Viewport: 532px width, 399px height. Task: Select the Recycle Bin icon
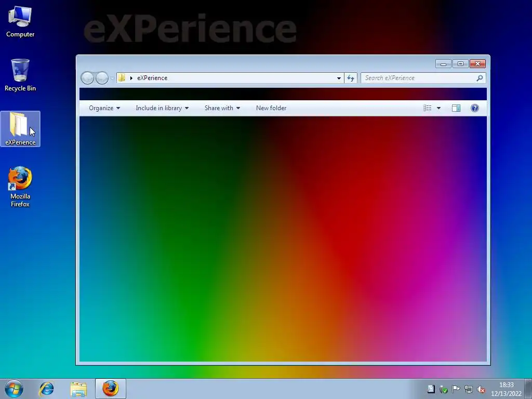pos(20,75)
